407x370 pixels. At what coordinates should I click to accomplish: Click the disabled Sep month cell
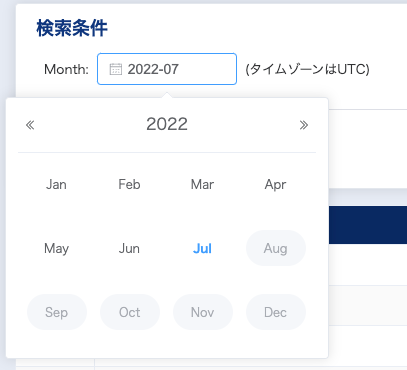click(x=57, y=312)
